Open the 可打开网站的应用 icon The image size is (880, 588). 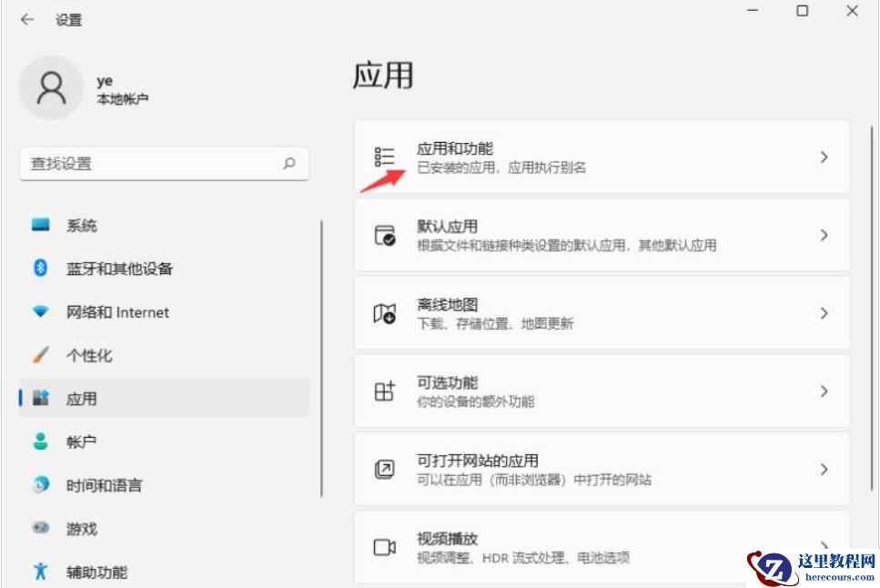(x=383, y=469)
